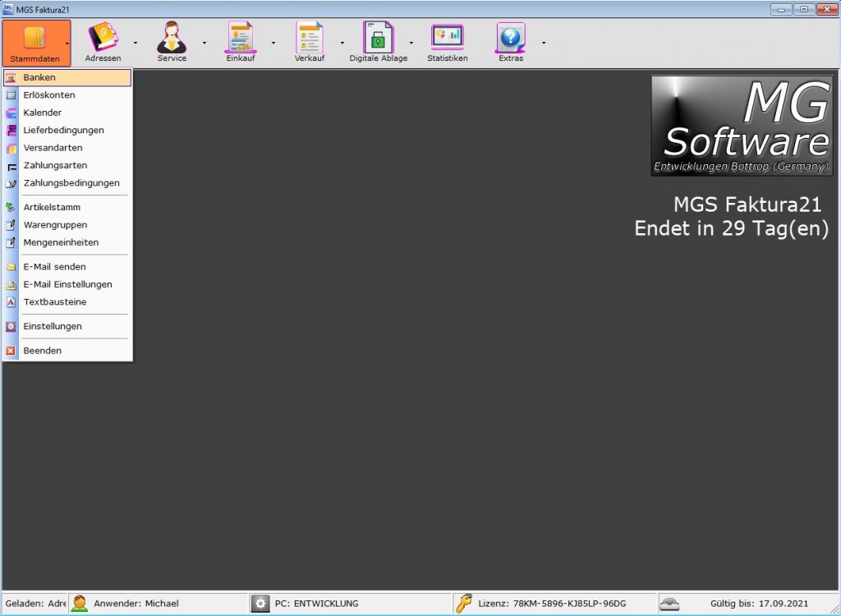Select Textbausteine menu entry
The image size is (841, 616).
click(x=67, y=302)
